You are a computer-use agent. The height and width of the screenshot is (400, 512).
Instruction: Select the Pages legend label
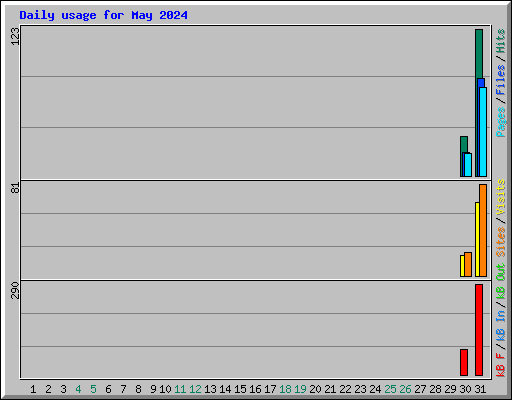pyautogui.click(x=501, y=122)
